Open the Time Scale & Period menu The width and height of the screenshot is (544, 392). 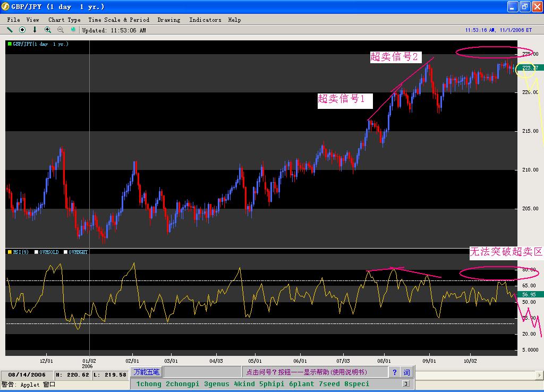(x=118, y=20)
